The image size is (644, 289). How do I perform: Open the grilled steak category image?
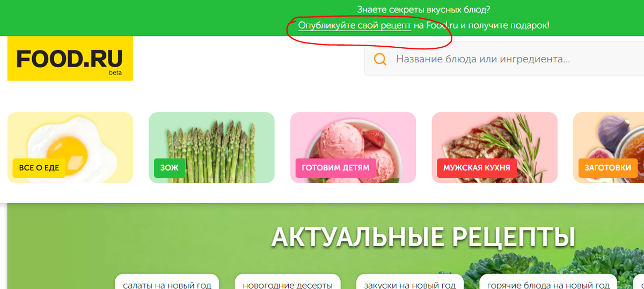[x=495, y=148]
